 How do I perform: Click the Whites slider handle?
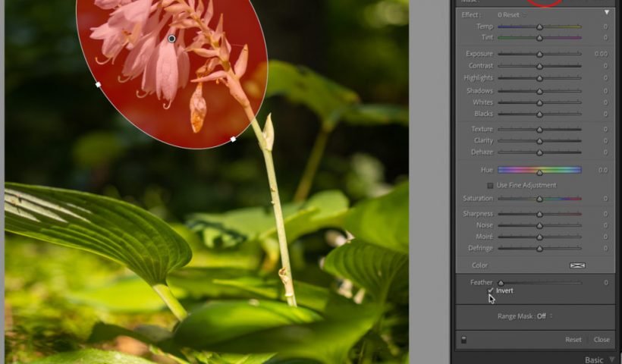[x=539, y=103]
